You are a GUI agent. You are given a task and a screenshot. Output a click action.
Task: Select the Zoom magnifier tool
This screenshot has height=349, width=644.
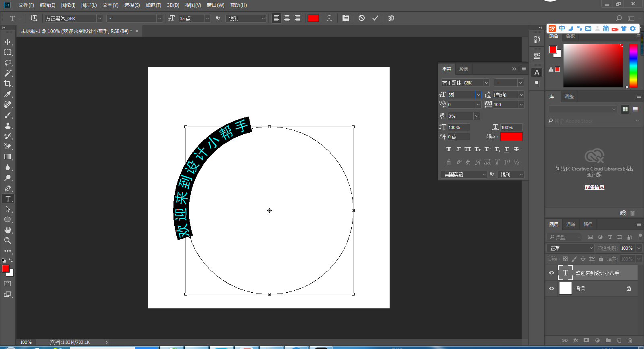[8, 240]
